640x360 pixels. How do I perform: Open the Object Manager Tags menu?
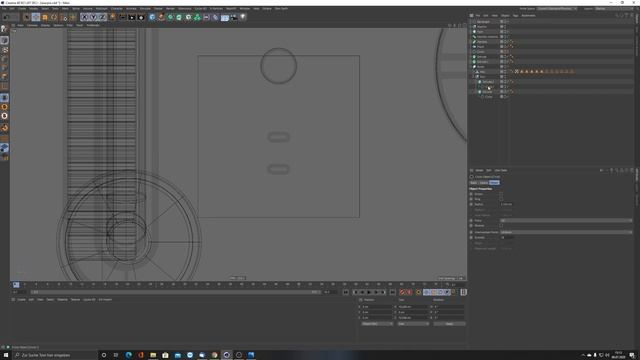pos(515,16)
